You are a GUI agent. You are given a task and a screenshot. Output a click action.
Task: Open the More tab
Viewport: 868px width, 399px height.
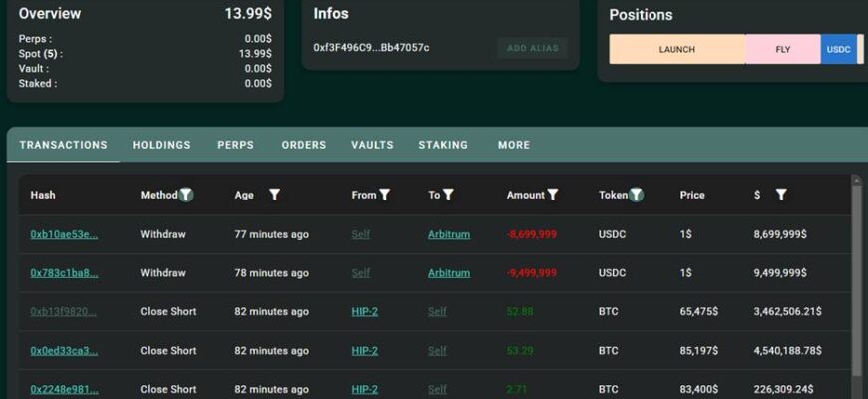point(514,145)
